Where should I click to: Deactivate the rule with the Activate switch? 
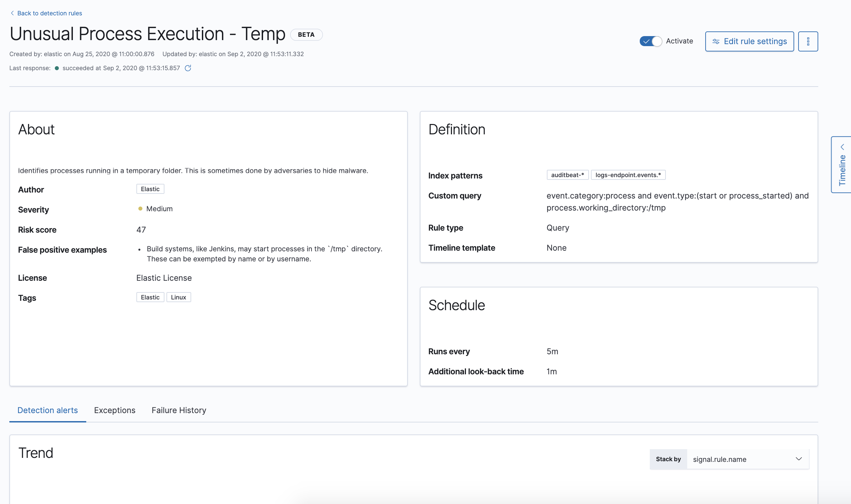coord(650,41)
